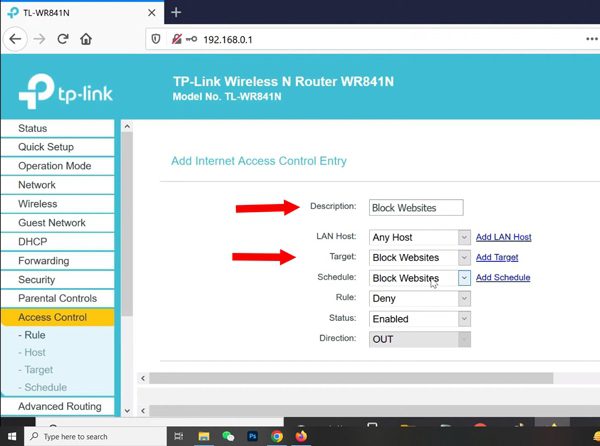Open the Target submenu under Access Control
The image size is (600, 446).
pos(36,370)
